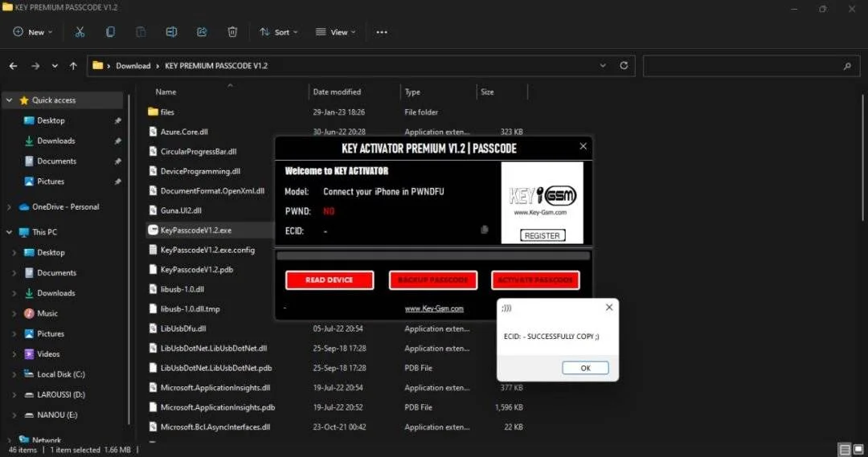Sort by Type column header
868x457 pixels.
[x=411, y=92]
